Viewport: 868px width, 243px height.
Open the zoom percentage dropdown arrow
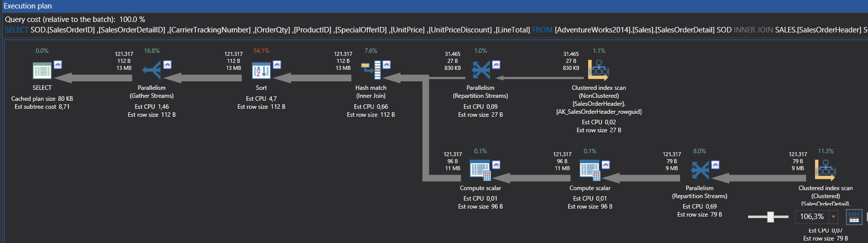tap(833, 217)
